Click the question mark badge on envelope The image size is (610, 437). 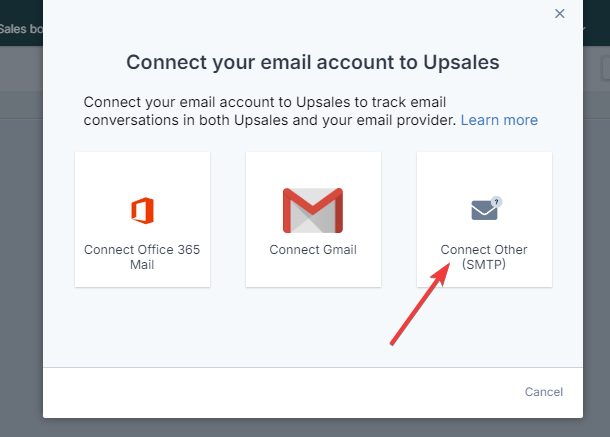[x=496, y=202]
